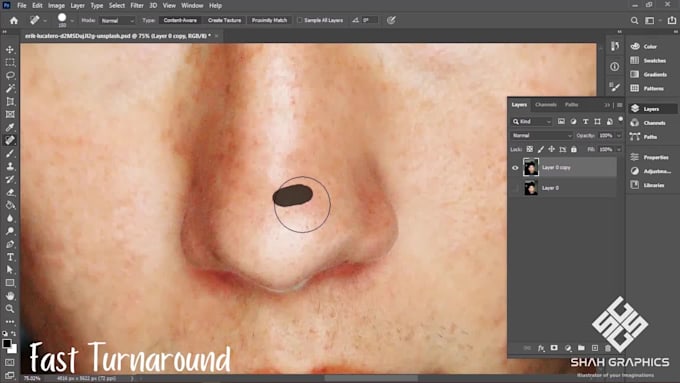
Task: Select the Pen tool
Action: [10, 244]
